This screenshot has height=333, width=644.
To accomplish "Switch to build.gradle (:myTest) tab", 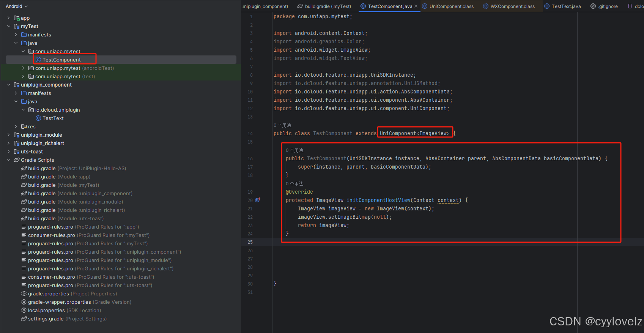I will point(324,6).
